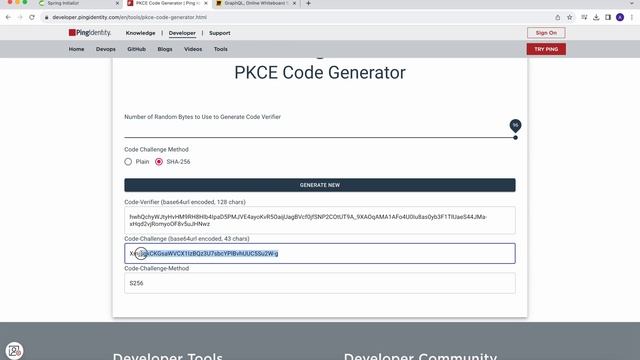The height and width of the screenshot is (360, 640).
Task: Close the Spring Initializr tab
Action: click(118, 3)
